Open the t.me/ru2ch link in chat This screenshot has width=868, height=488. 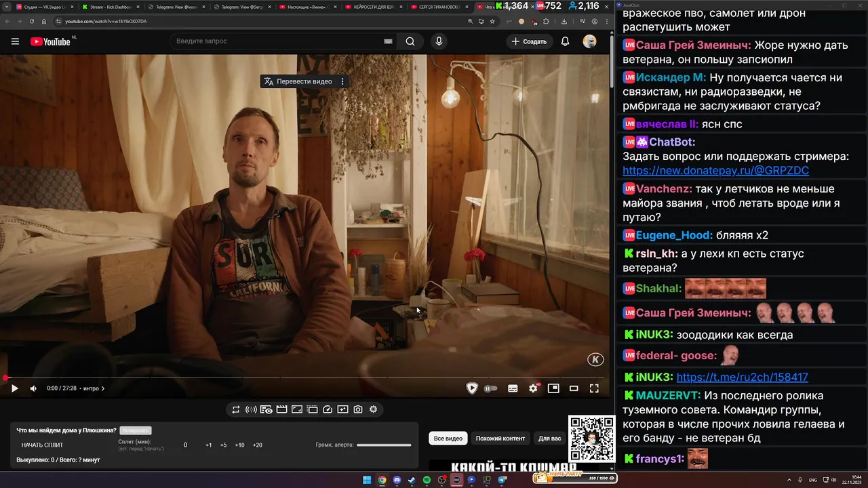click(x=742, y=377)
